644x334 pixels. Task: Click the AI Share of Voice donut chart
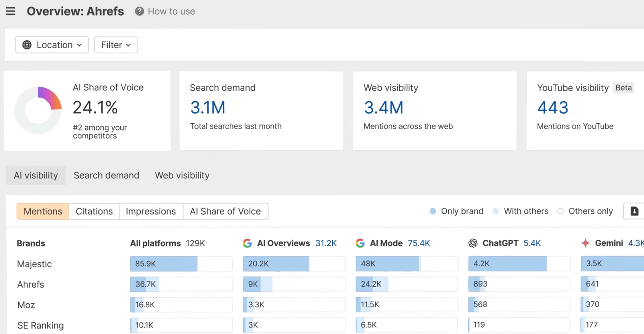tap(38, 110)
